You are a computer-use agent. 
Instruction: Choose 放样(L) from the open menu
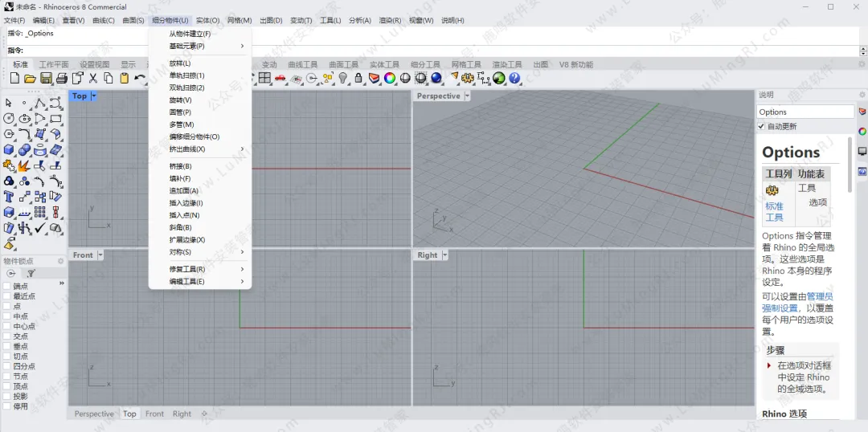pos(180,63)
